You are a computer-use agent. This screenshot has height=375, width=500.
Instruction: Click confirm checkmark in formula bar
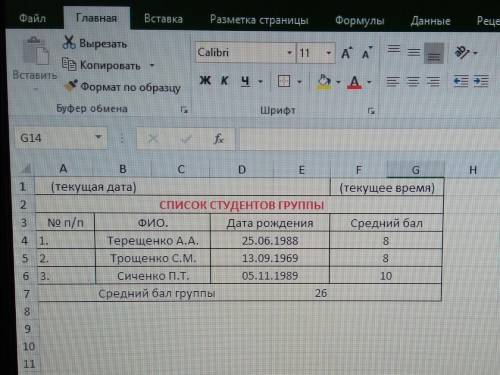coord(186,139)
